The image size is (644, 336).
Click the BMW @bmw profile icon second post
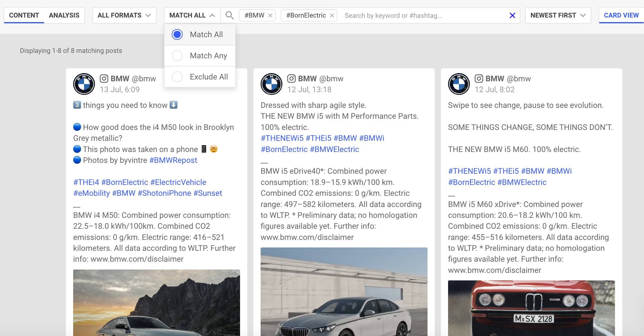[x=271, y=83]
